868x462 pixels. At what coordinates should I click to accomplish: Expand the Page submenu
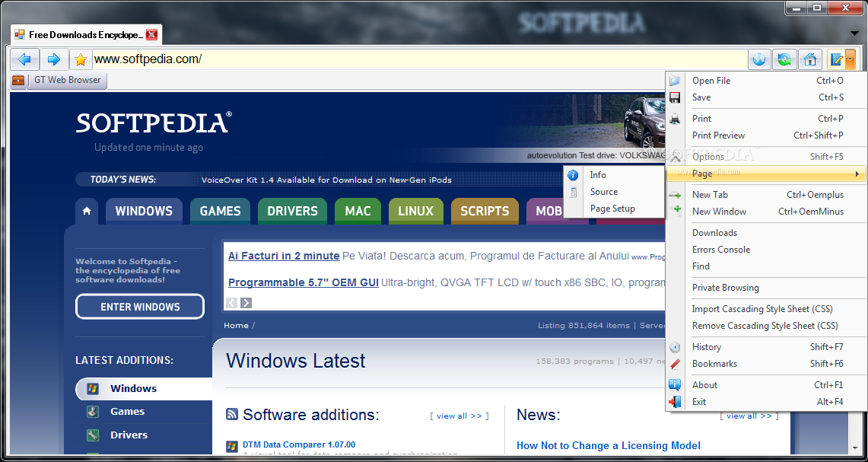(x=766, y=174)
